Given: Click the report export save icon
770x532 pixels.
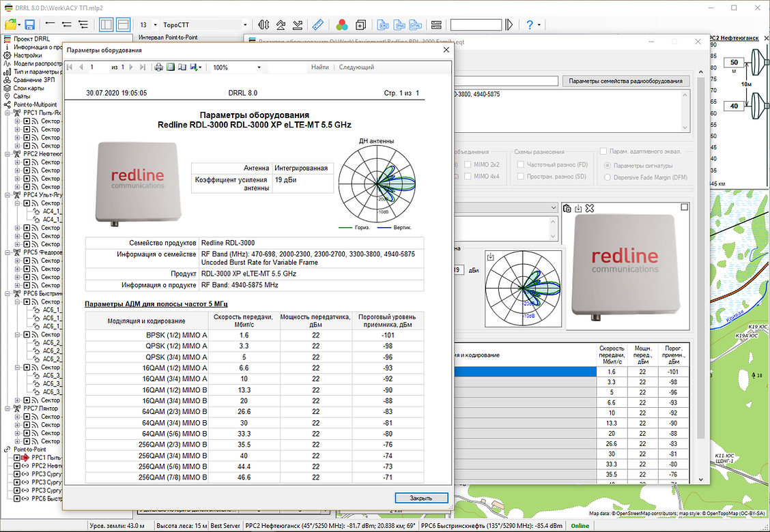Looking at the screenshot, I should (193, 68).
